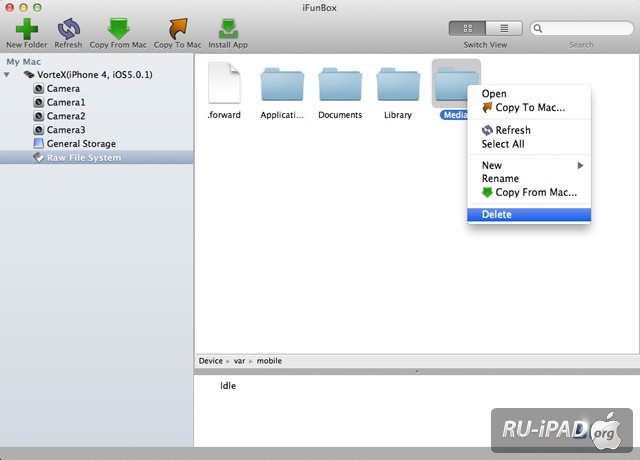This screenshot has width=640, height=460.
Task: Select Raw File System in sidebar
Action: (84, 158)
